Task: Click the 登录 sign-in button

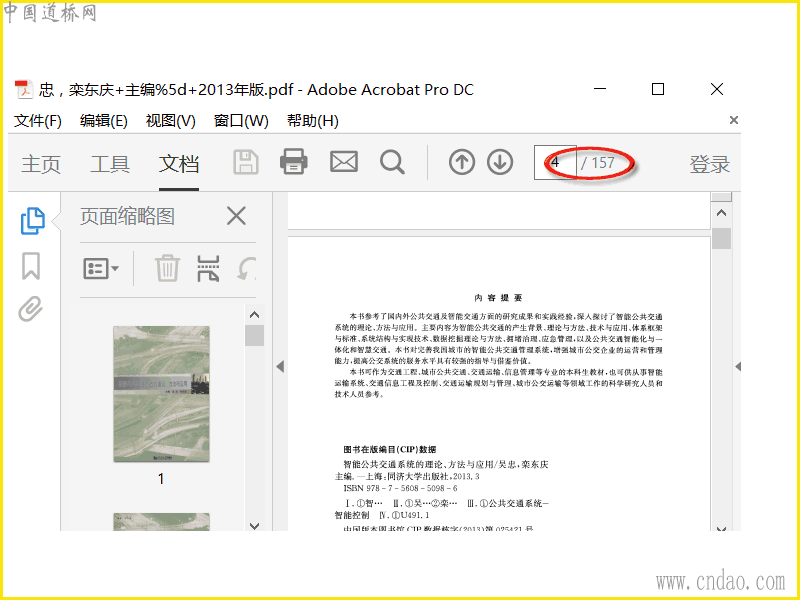Action: [710, 164]
